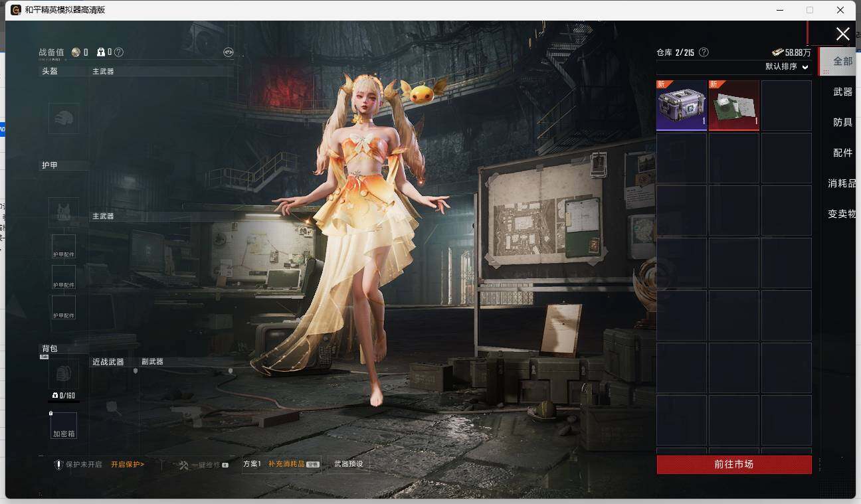Switch to the 防具 category tab
Image resolution: width=861 pixels, height=504 pixels.
(842, 122)
